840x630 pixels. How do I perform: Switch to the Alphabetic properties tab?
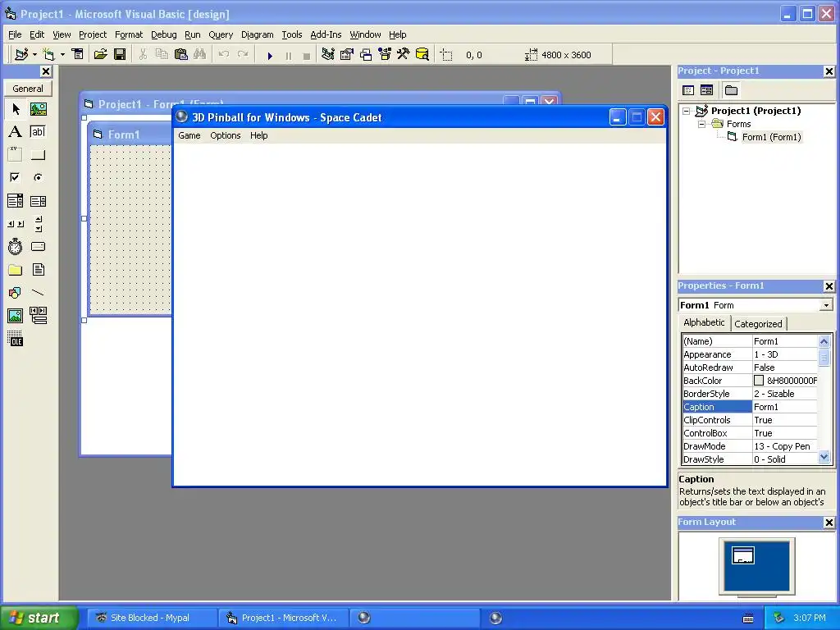coord(704,322)
